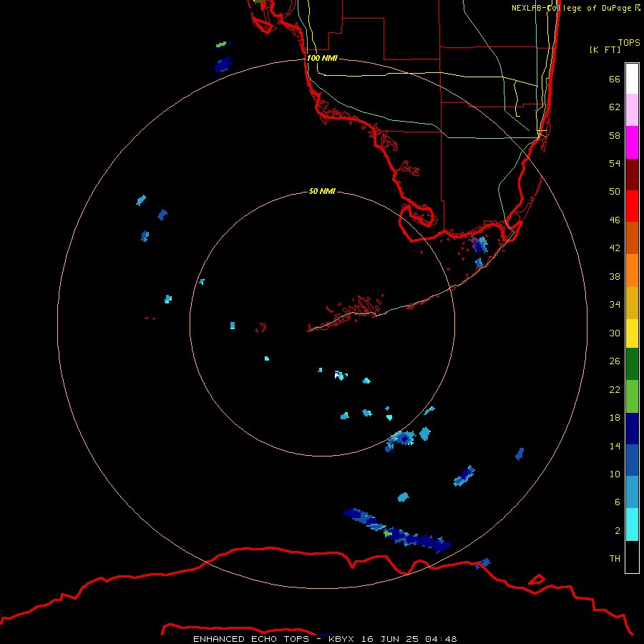This screenshot has height=644, width=644.
Task: Click the '30' legend value
Action: click(615, 333)
